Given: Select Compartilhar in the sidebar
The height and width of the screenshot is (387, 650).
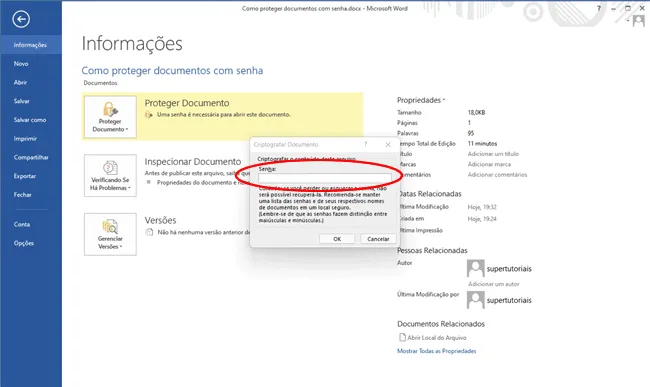Looking at the screenshot, I should point(31,157).
